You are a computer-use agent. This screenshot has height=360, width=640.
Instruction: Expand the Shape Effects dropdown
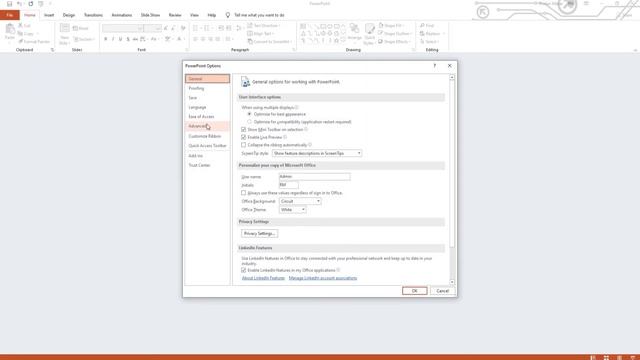410,42
